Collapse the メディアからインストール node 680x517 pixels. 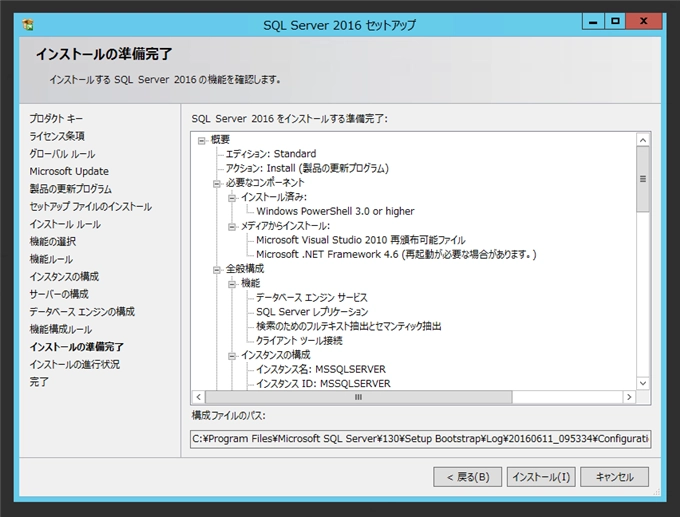click(x=232, y=227)
